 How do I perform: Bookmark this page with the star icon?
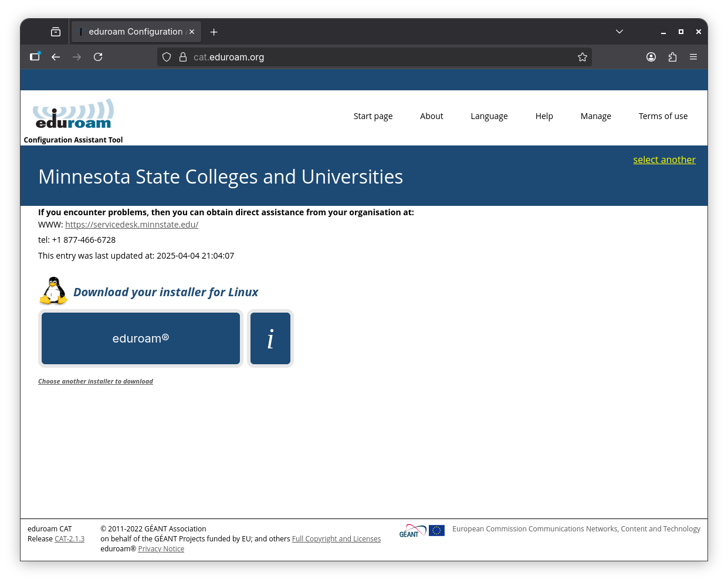point(583,57)
